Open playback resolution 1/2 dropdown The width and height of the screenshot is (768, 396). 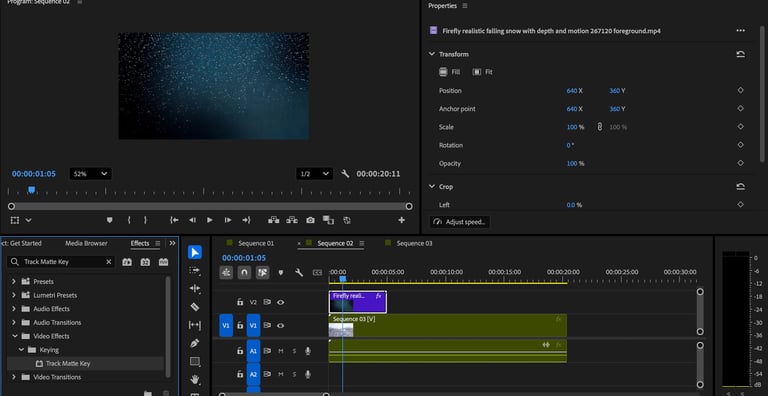pyautogui.click(x=314, y=173)
